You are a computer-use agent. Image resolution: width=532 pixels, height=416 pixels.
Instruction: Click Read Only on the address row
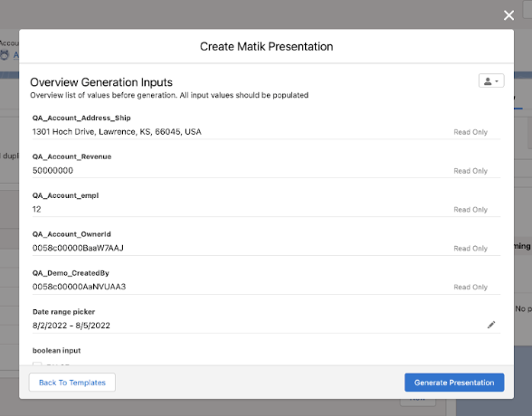click(470, 132)
